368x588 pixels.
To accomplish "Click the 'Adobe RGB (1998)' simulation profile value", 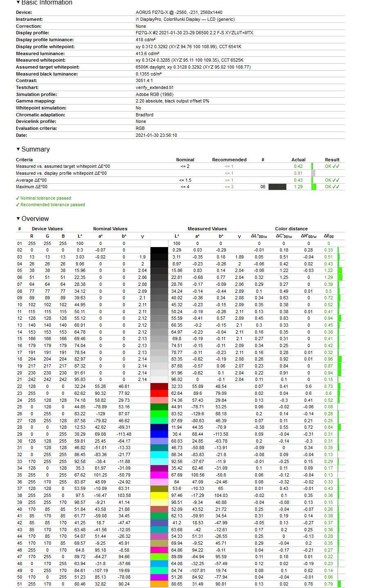I will (x=154, y=94).
